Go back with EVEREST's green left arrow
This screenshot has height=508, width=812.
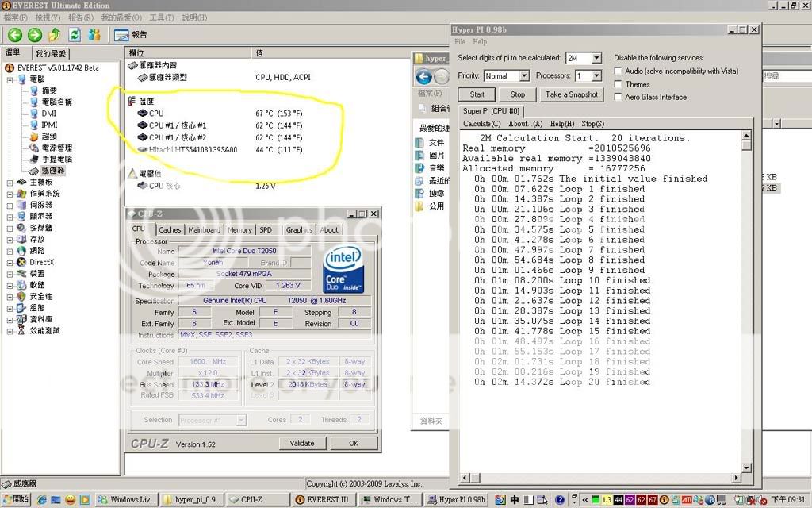[15, 35]
